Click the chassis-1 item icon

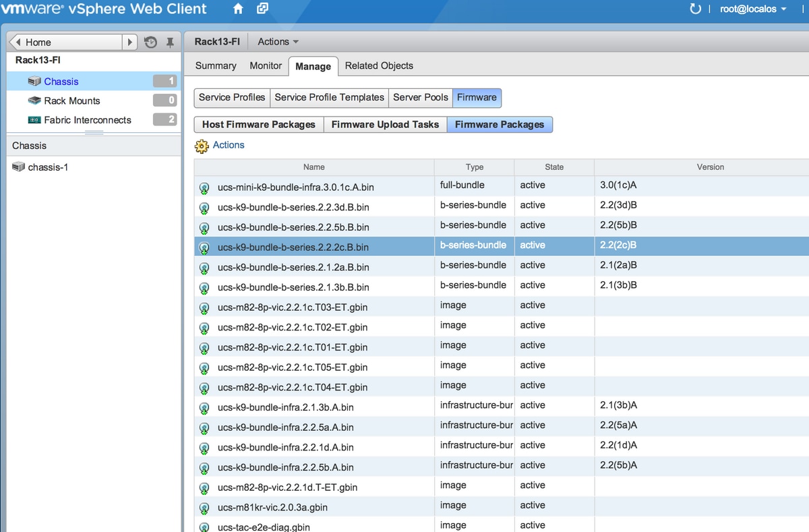19,167
